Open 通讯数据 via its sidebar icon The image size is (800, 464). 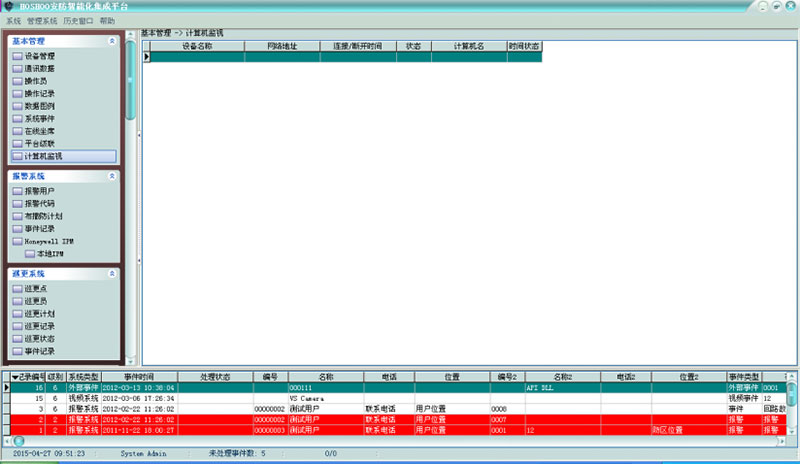coord(17,68)
